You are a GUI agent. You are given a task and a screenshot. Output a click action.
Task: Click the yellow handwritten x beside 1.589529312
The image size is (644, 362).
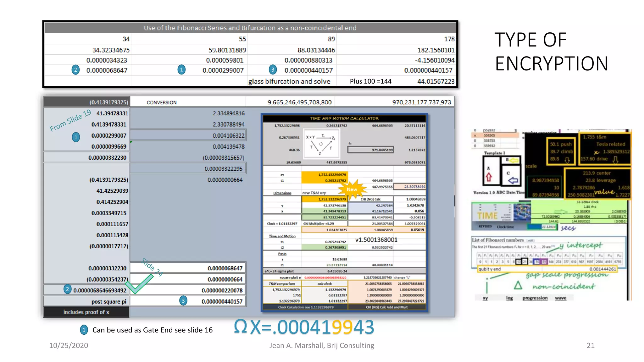(x=596, y=152)
